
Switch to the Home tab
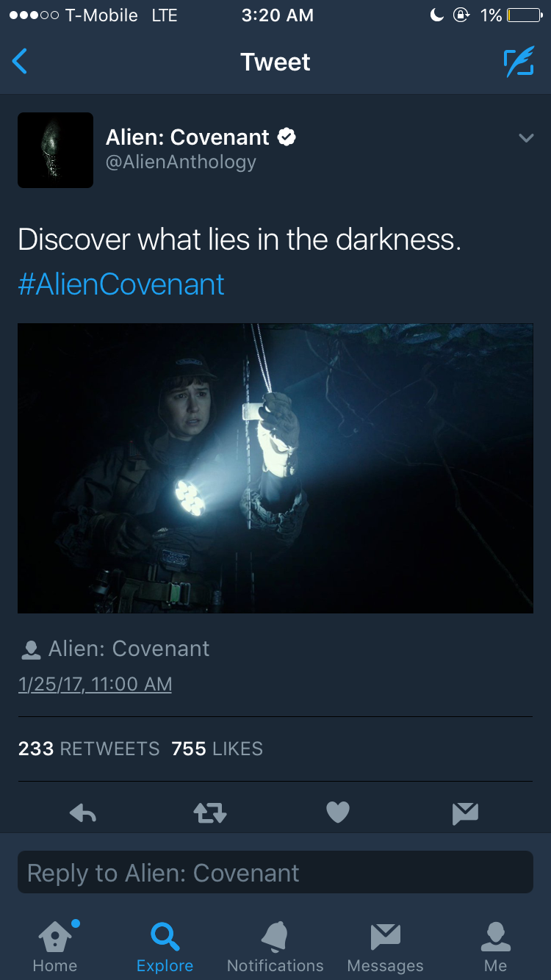point(55,945)
